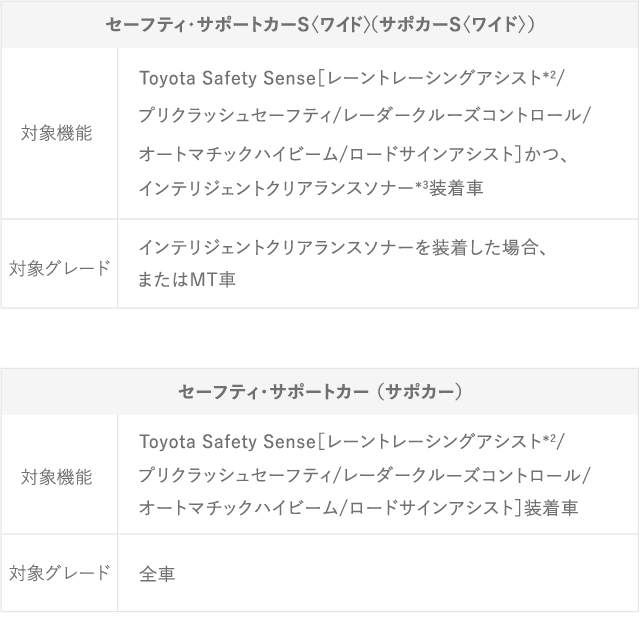Screen dimensions: 640x634
Task: Click プリクラッシュセーフティ line in first table
Action: 364,115
